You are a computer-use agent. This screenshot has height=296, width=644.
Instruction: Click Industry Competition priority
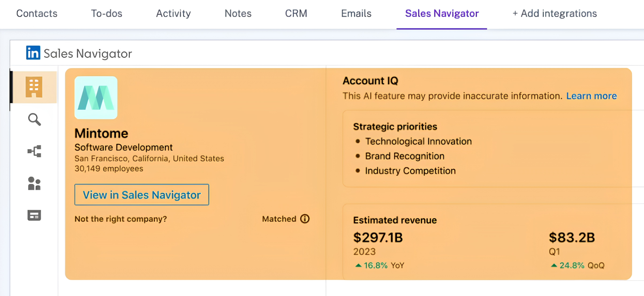[x=410, y=171]
